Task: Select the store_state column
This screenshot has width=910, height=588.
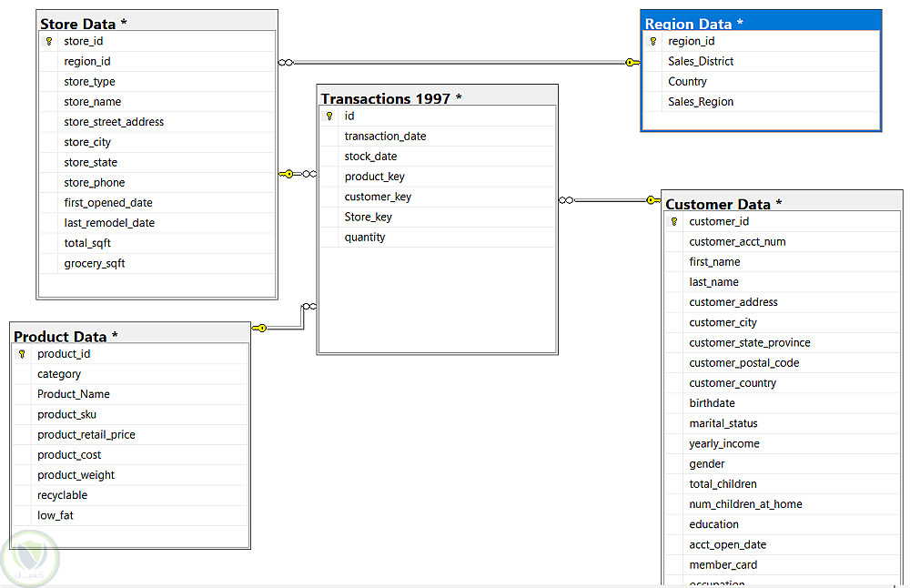Action: click(157, 163)
